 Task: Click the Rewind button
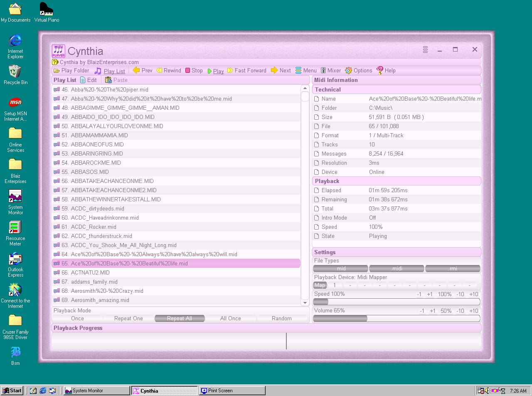(x=169, y=71)
